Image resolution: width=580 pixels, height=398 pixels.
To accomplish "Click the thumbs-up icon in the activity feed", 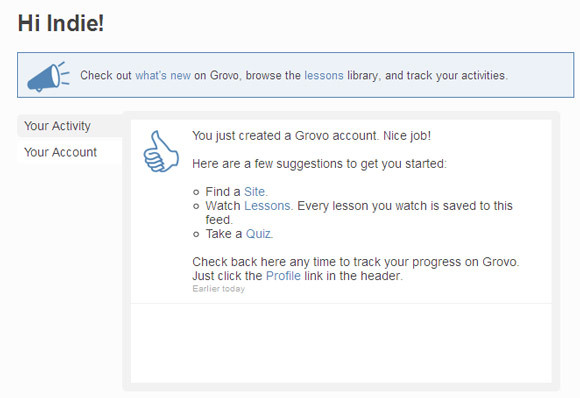I will 161,151.
